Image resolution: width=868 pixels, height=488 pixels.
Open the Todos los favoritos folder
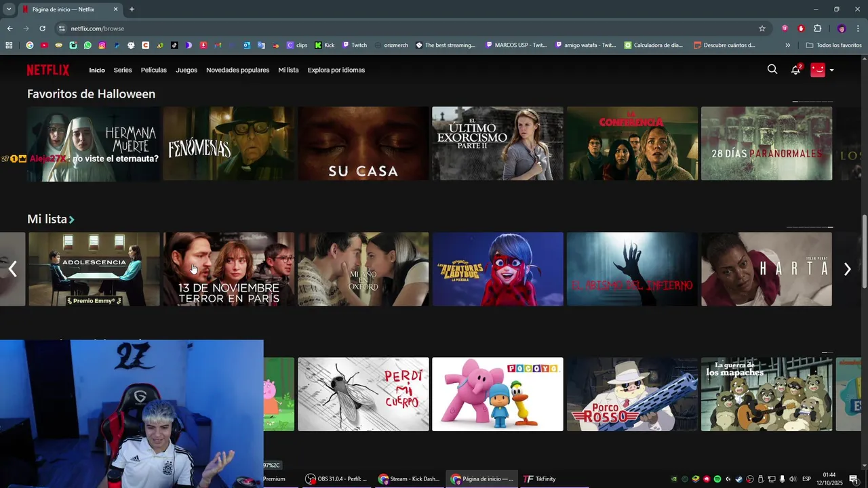pos(834,45)
